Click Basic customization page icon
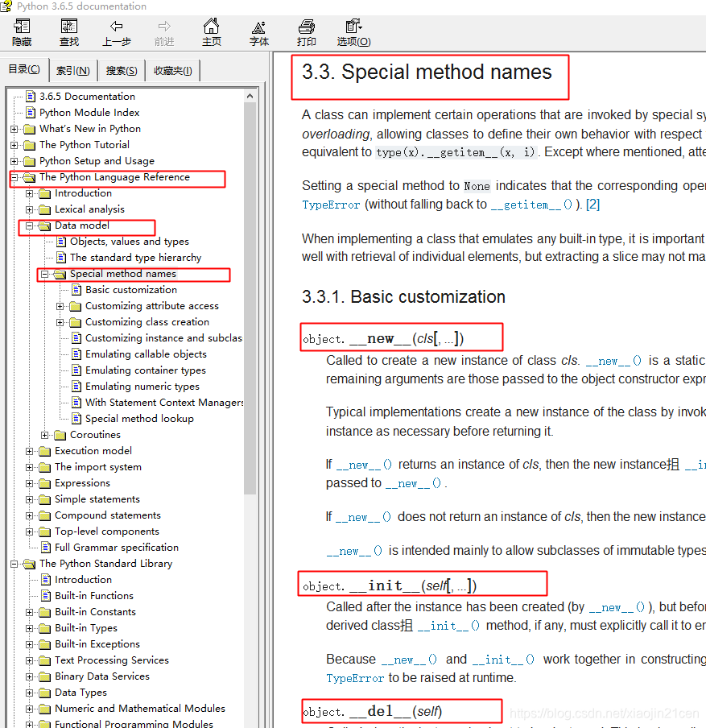Viewport: 706px width, 728px height. click(x=76, y=290)
